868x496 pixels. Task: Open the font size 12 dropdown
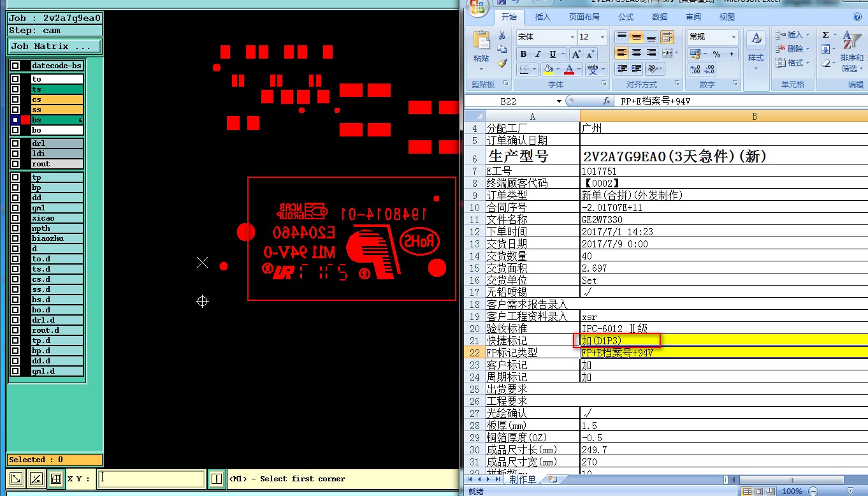602,37
